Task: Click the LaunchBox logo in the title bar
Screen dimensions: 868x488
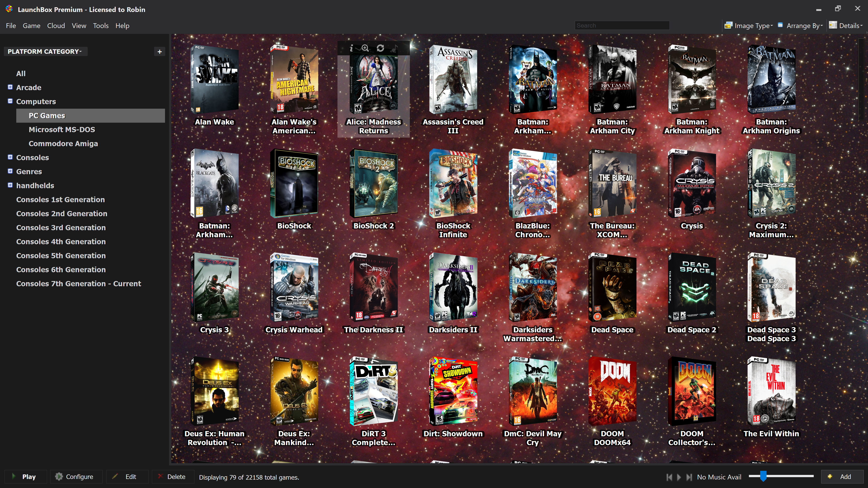Action: (x=9, y=9)
